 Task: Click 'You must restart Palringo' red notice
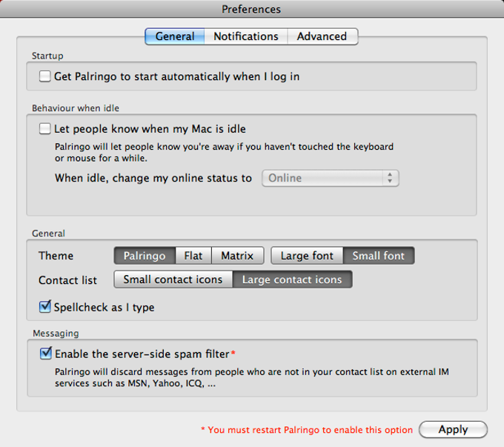(307, 430)
